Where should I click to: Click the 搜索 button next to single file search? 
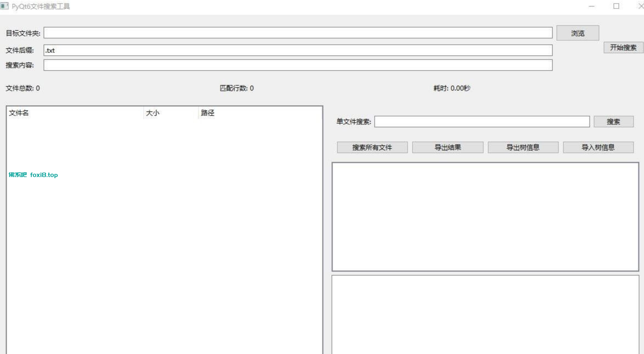coord(614,122)
